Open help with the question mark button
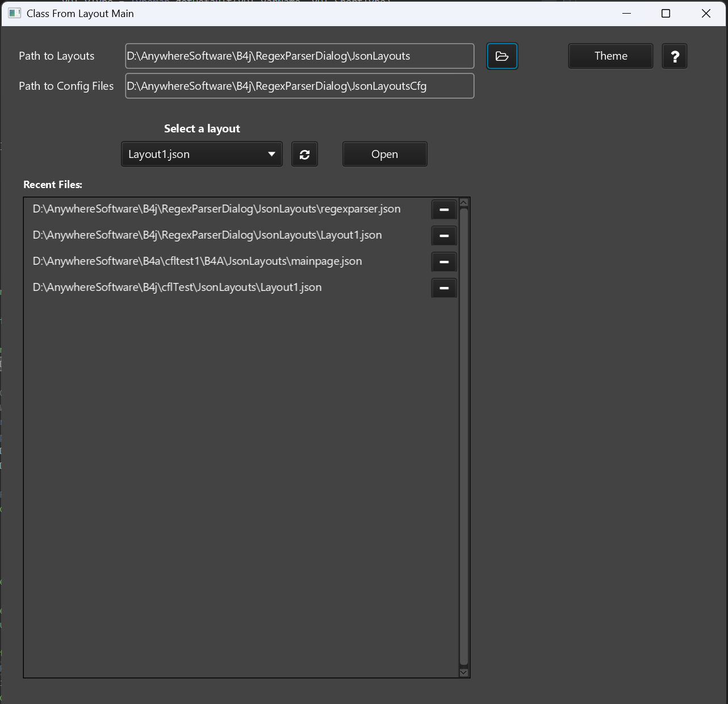728x704 pixels. pyautogui.click(x=675, y=56)
